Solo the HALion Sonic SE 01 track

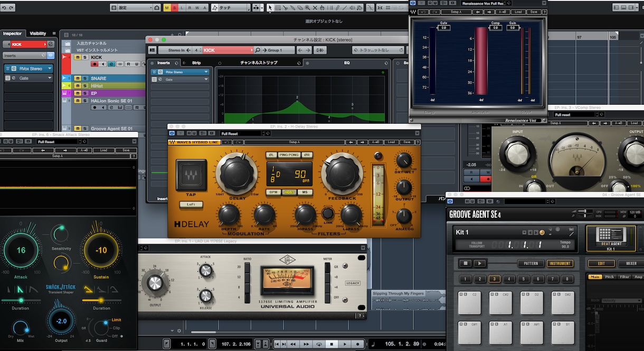click(85, 100)
